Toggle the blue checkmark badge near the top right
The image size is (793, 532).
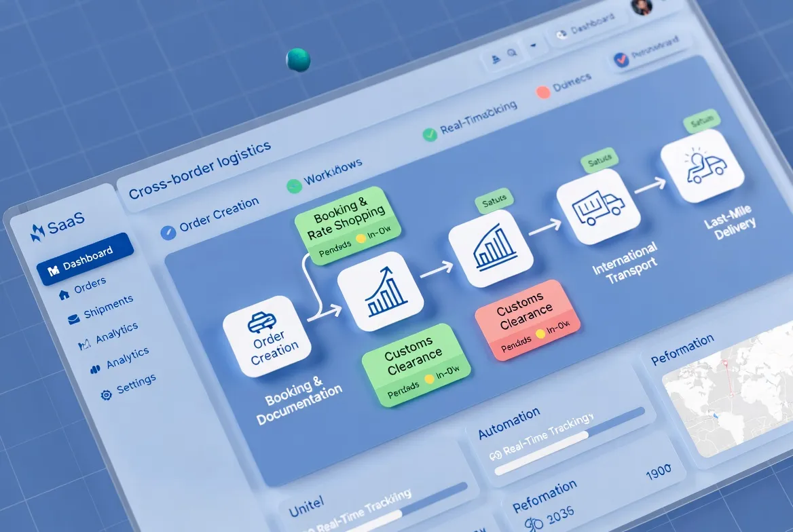tap(622, 58)
